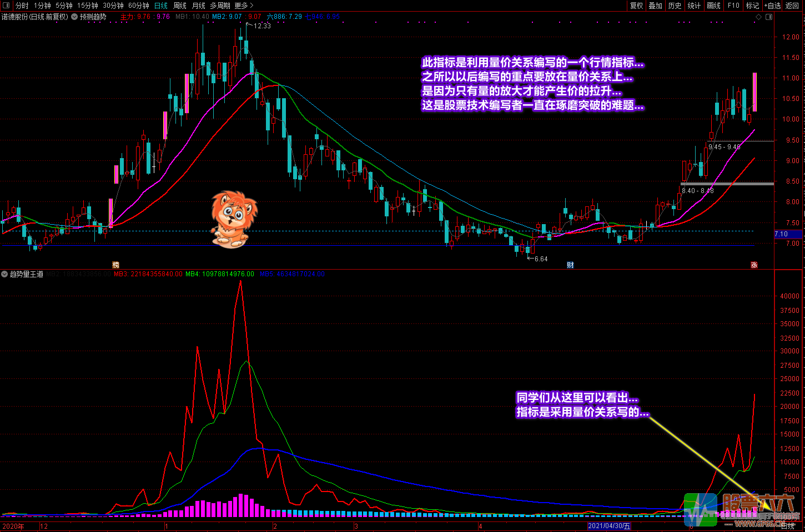Click the annotation starting with 此指标是利用量价关系
805x532 pixels.
click(x=533, y=84)
